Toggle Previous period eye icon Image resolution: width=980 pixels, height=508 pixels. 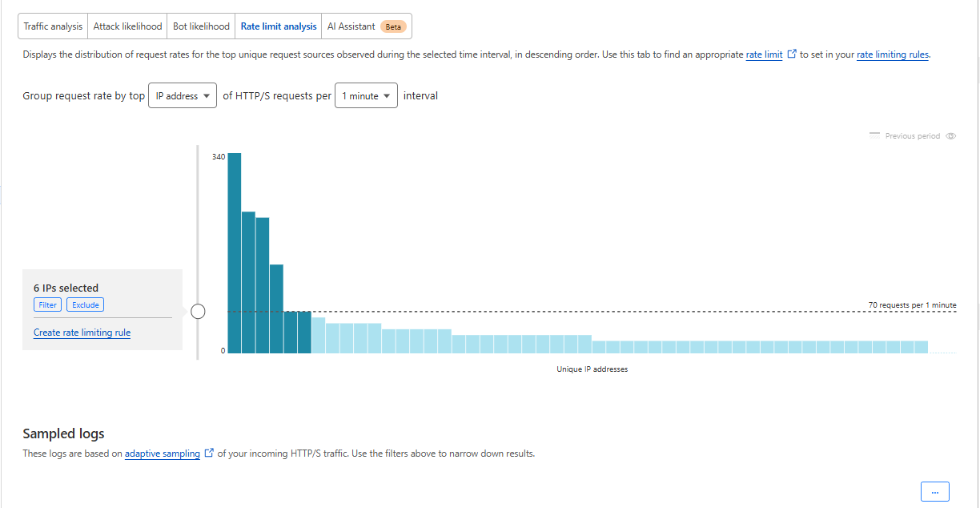(x=951, y=136)
